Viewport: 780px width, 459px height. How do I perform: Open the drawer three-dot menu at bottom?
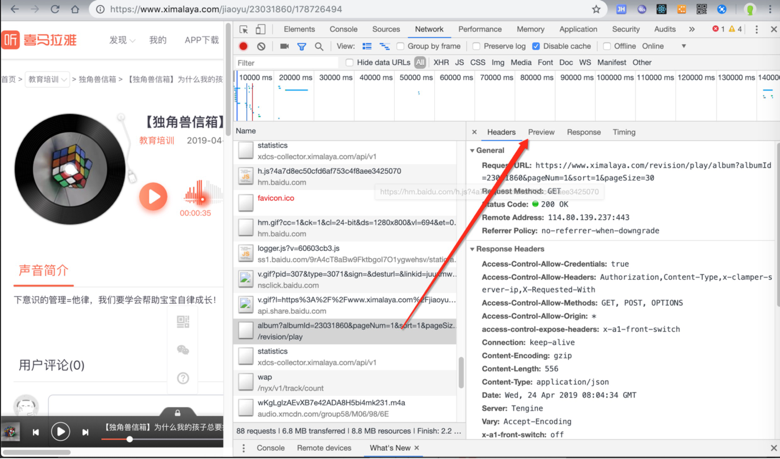tap(243, 448)
